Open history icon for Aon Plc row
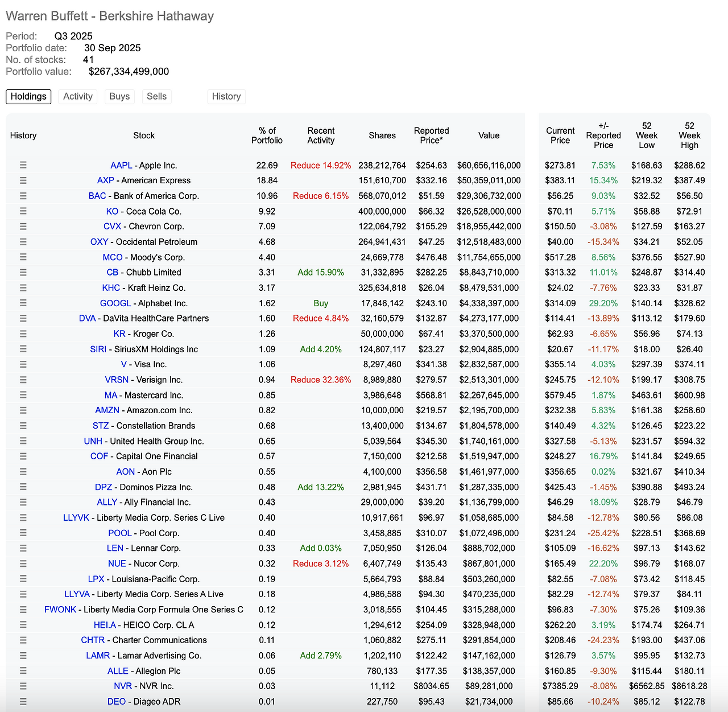 (x=23, y=472)
